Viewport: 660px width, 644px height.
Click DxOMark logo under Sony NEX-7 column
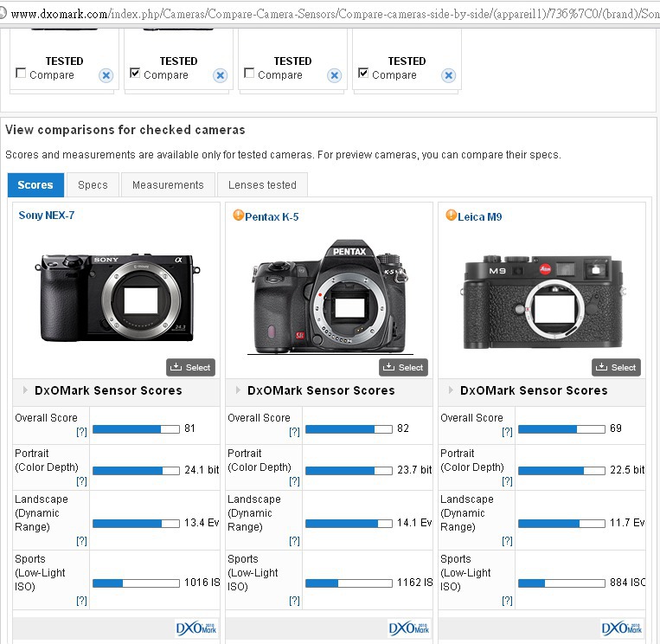click(196, 628)
